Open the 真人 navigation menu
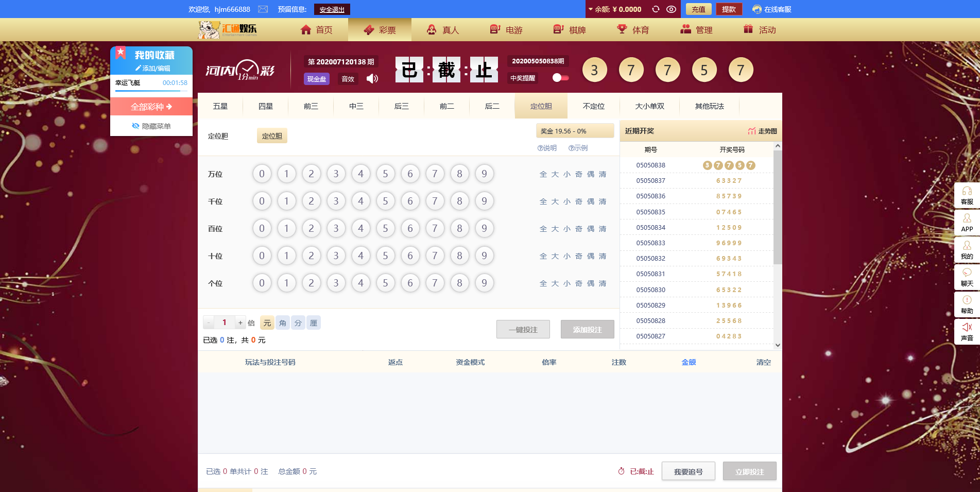 pos(443,30)
